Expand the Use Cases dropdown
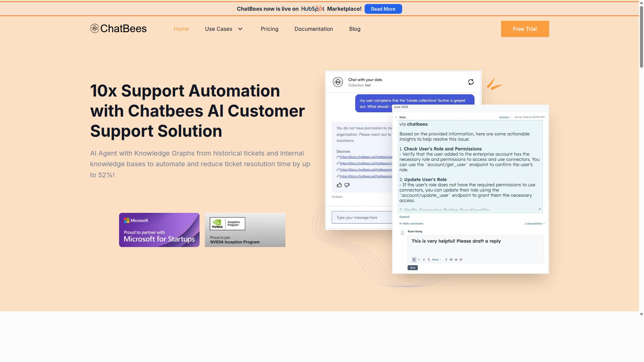This screenshot has width=644, height=362. [x=224, y=29]
